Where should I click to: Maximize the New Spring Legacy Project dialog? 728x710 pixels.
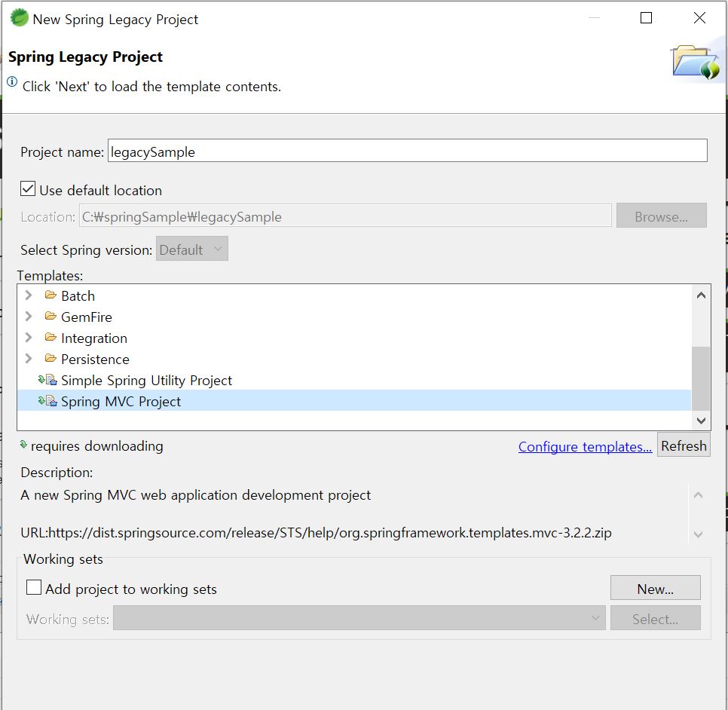[x=646, y=18]
